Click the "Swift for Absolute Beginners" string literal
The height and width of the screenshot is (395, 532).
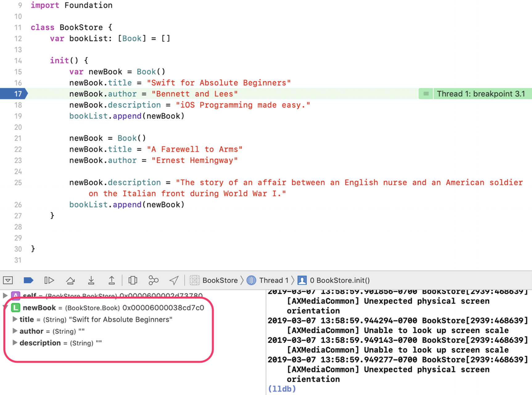[219, 83]
